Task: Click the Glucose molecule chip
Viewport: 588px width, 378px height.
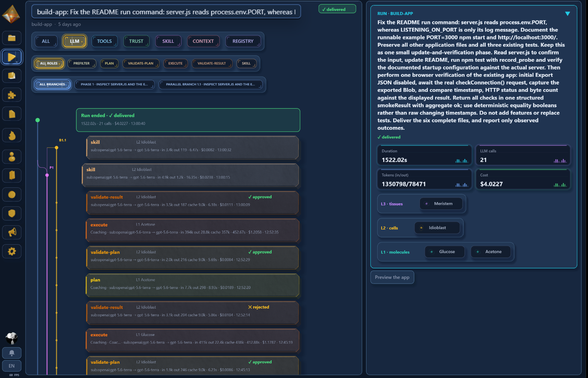Action: coord(445,252)
